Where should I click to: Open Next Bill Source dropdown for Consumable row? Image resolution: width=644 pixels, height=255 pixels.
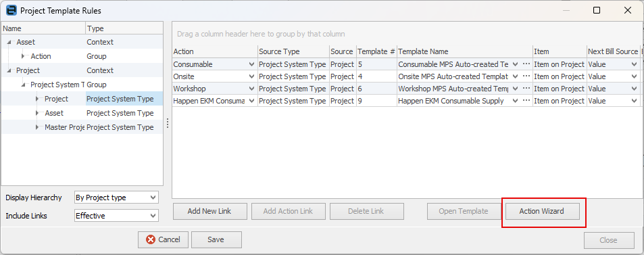click(634, 64)
